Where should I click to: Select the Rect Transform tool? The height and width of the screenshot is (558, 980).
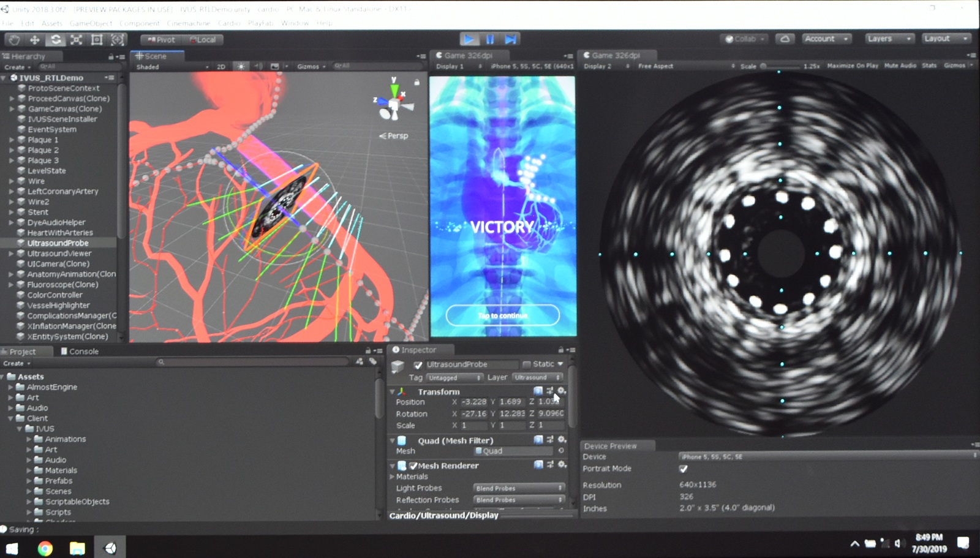point(97,40)
